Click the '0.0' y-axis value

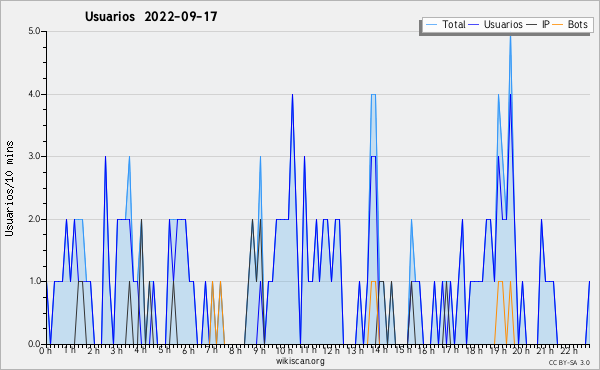[x=34, y=344]
